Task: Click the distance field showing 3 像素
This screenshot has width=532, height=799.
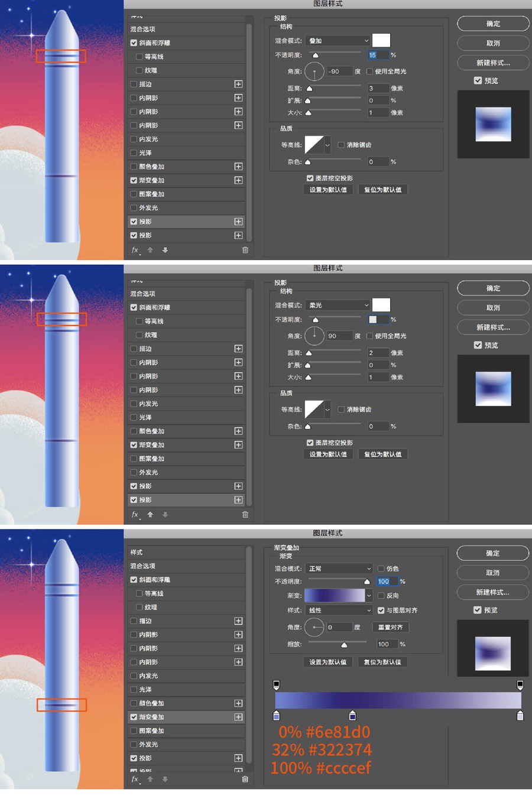Action: point(378,88)
